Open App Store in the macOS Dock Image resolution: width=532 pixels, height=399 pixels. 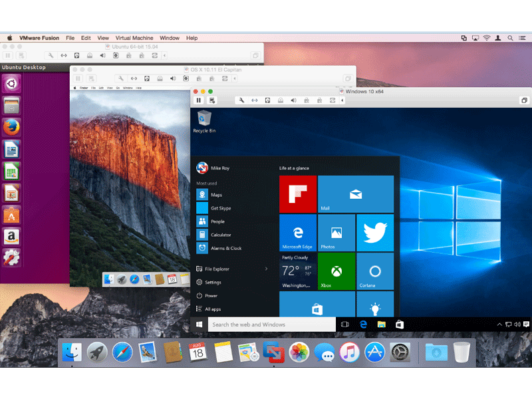click(x=374, y=352)
